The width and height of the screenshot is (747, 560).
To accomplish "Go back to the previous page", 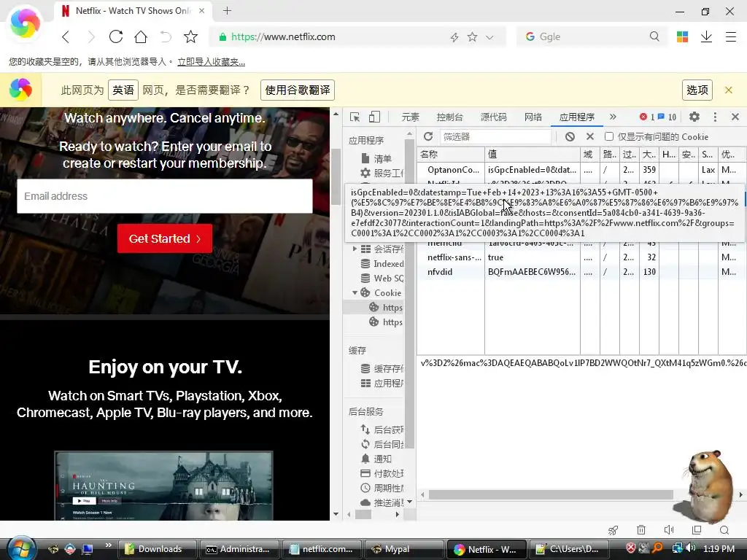I will click(66, 36).
